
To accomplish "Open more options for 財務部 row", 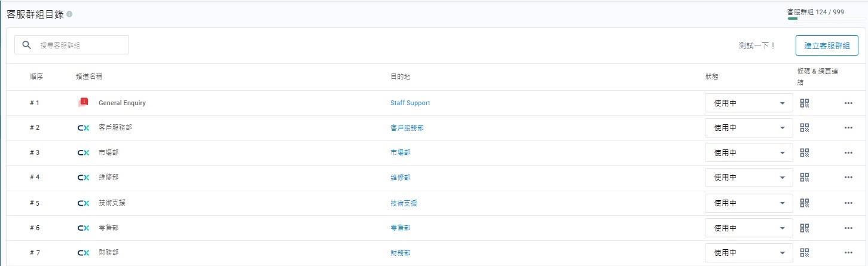I will (848, 253).
